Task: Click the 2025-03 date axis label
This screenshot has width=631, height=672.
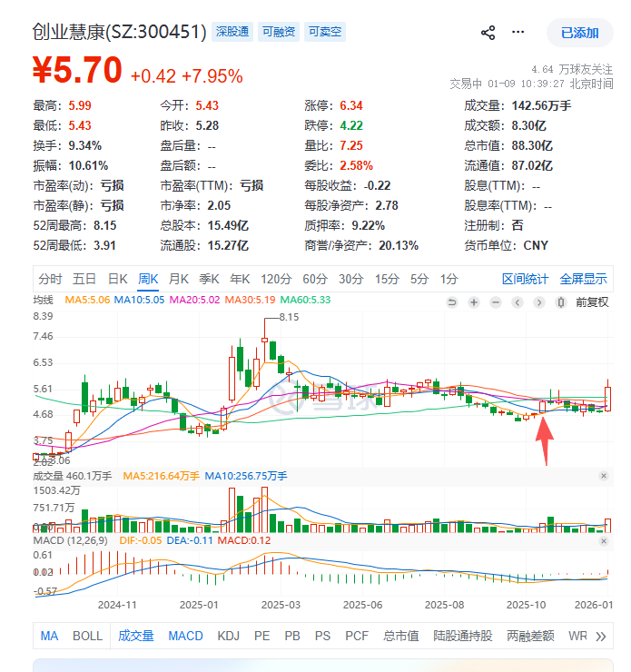Action: tap(281, 605)
